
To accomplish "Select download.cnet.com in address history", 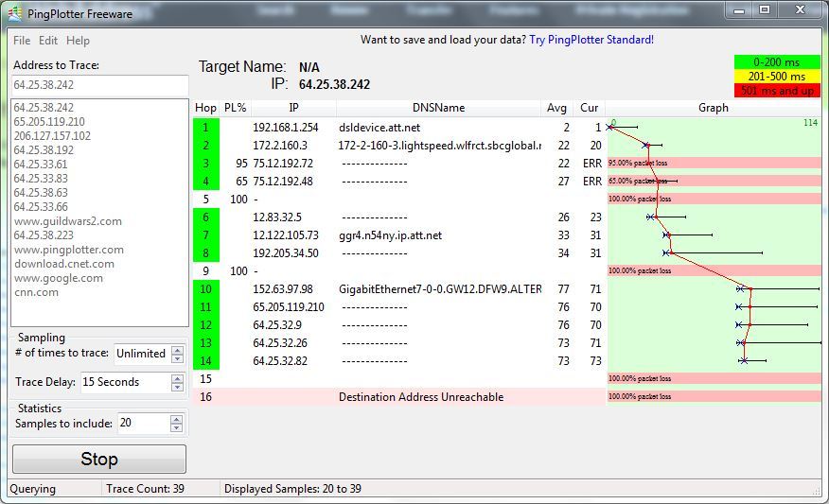I will coord(64,264).
